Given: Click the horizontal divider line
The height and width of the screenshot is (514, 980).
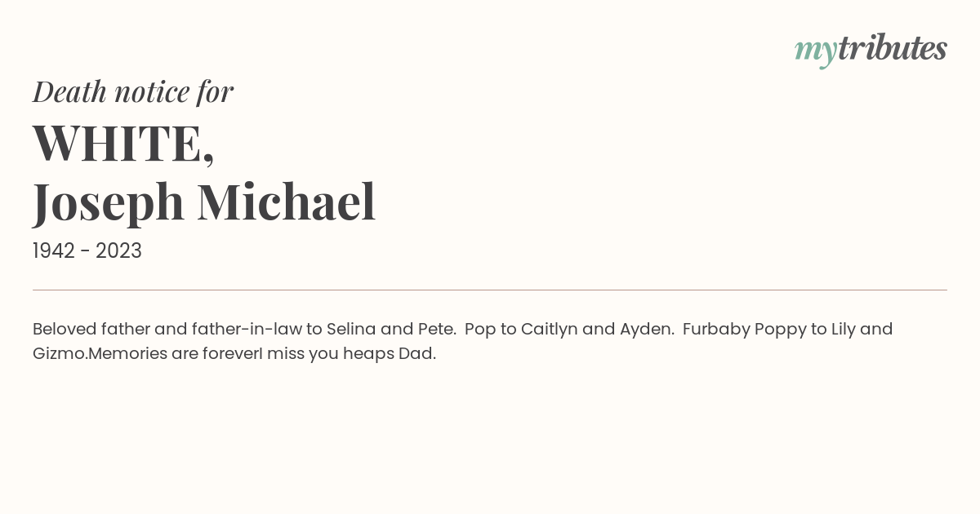Looking at the screenshot, I should [490, 290].
